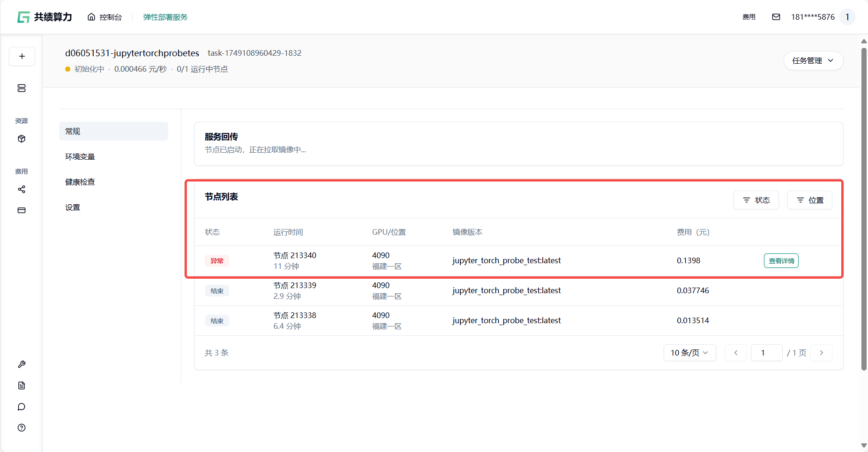Click the cube resource icon

pyautogui.click(x=22, y=139)
